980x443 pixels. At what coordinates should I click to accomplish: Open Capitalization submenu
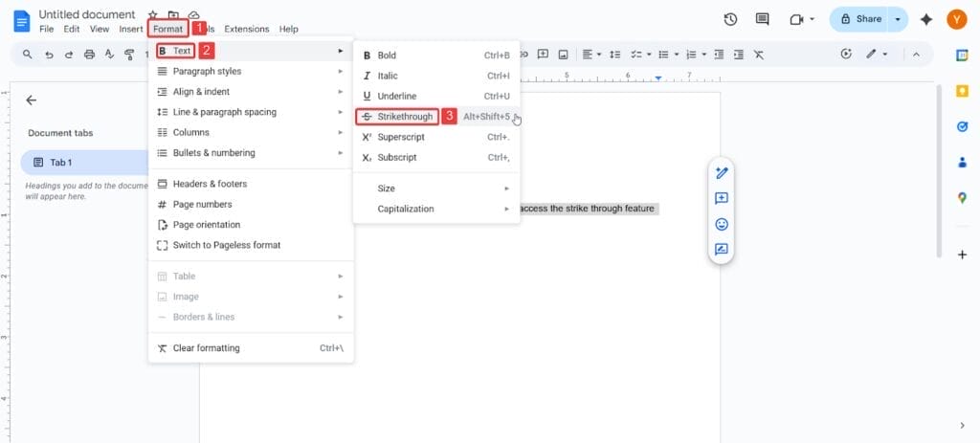[436, 209]
